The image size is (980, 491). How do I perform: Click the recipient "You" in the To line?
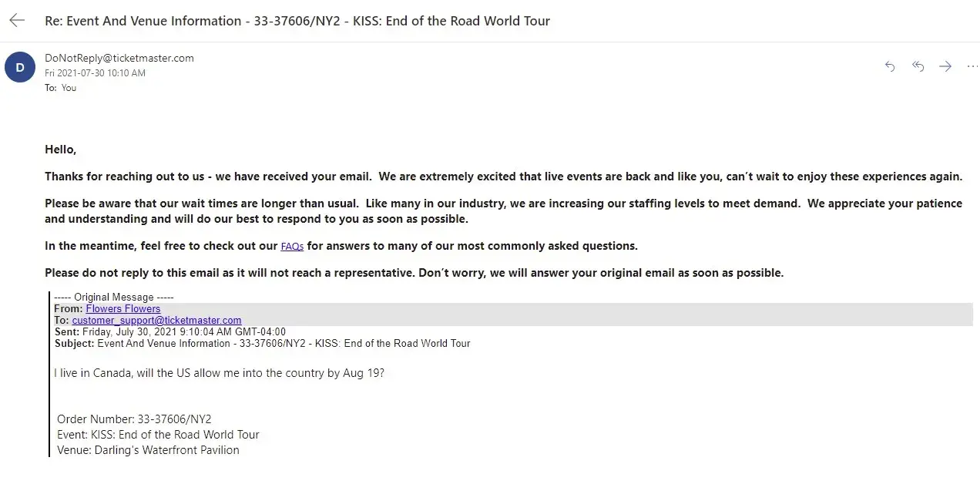pos(69,88)
